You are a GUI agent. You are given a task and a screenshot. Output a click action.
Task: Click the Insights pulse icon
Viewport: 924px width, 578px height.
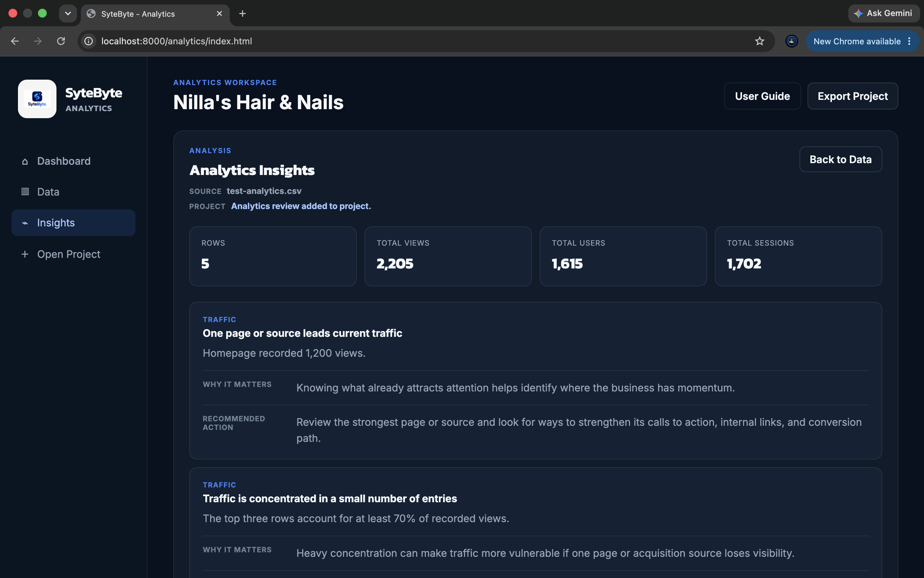(25, 223)
